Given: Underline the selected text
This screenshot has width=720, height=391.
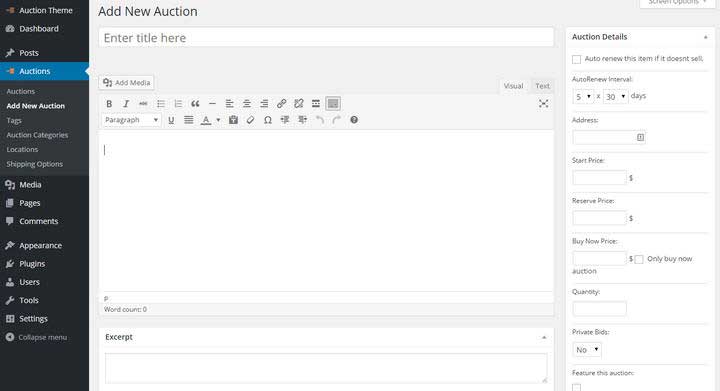Looking at the screenshot, I should point(171,120).
